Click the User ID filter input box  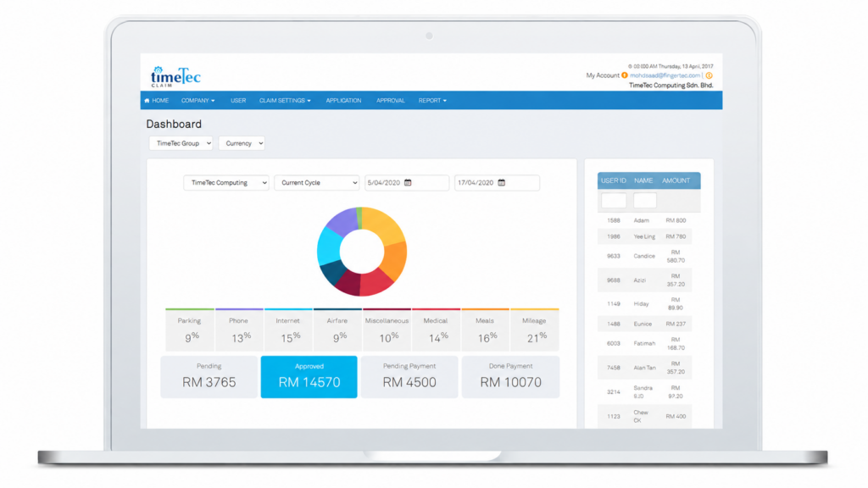point(614,200)
